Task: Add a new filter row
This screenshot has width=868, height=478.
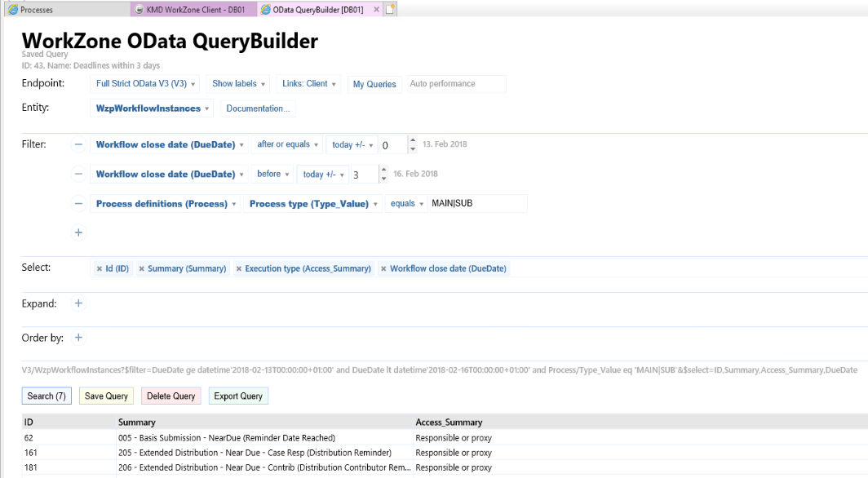Action: (x=78, y=232)
